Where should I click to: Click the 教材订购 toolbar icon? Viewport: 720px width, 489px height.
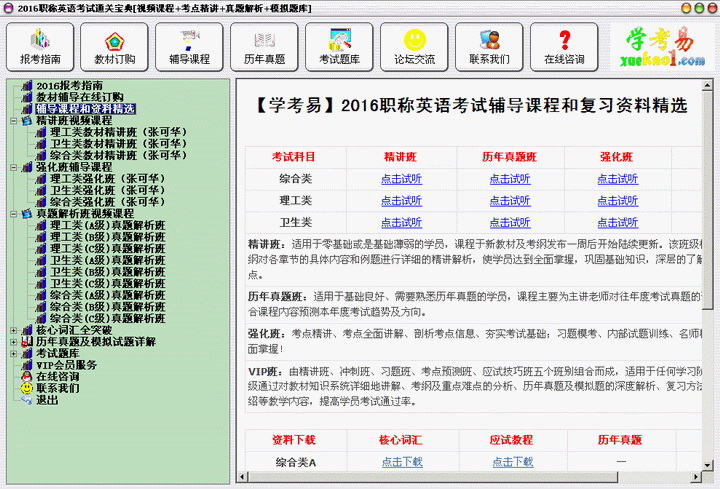(x=114, y=47)
